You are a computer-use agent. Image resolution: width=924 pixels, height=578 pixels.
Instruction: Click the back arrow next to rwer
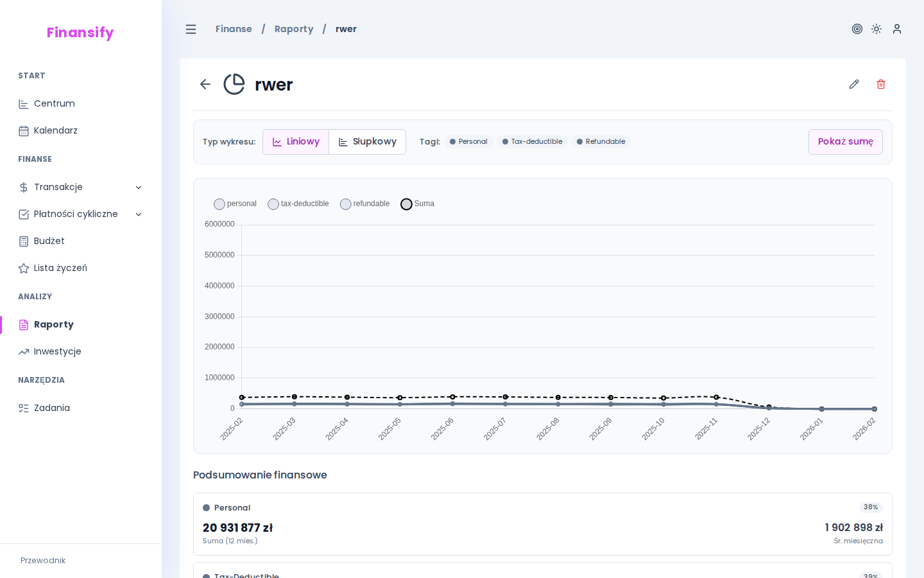pos(205,84)
